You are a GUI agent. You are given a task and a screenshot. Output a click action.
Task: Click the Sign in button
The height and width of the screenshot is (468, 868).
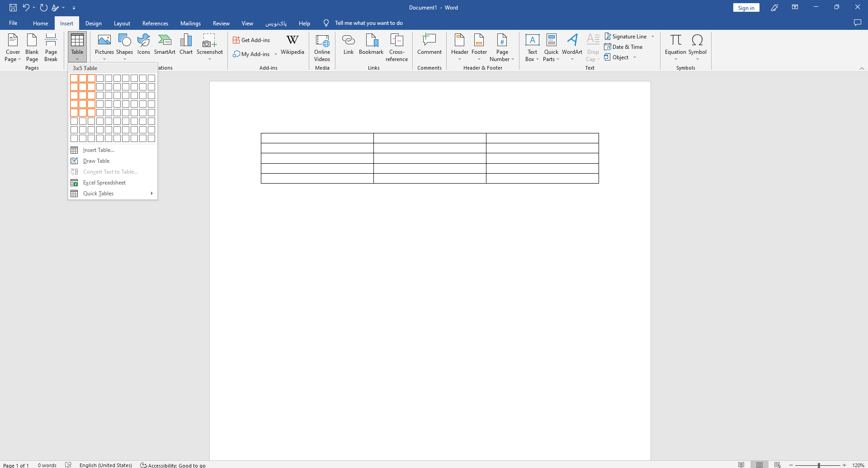click(746, 8)
